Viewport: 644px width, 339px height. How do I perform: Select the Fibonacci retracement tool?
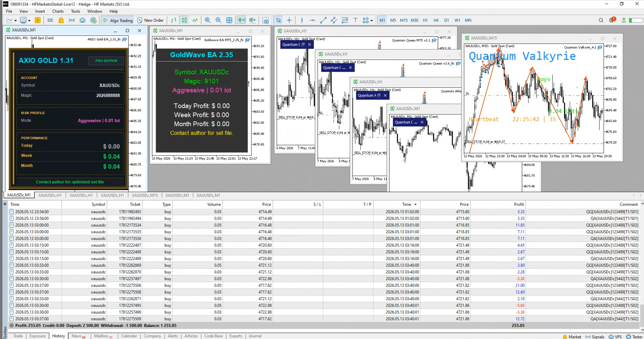tap(345, 20)
